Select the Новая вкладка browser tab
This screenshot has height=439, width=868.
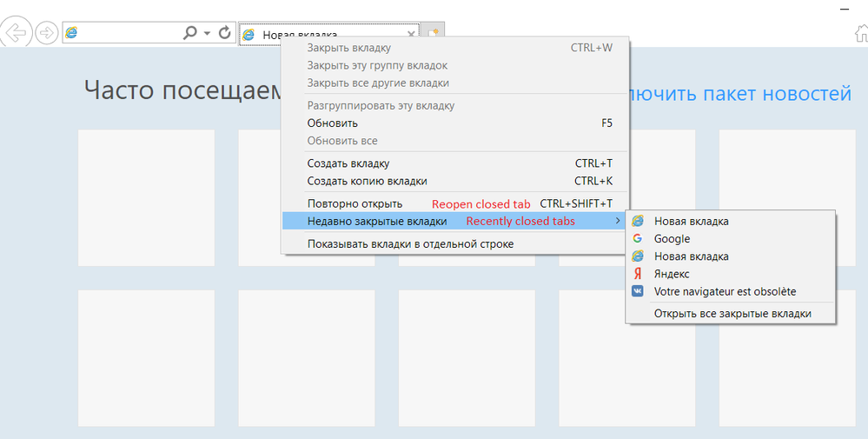(x=328, y=34)
